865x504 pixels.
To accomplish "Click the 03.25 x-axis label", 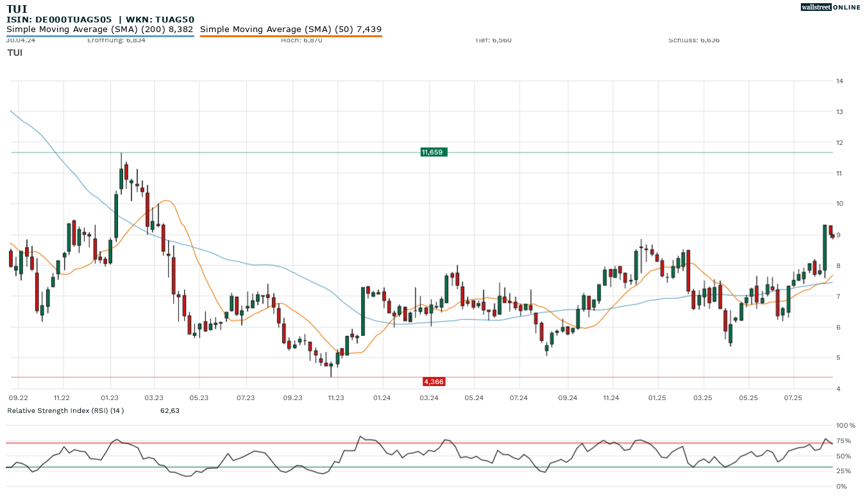I will click(x=703, y=398).
